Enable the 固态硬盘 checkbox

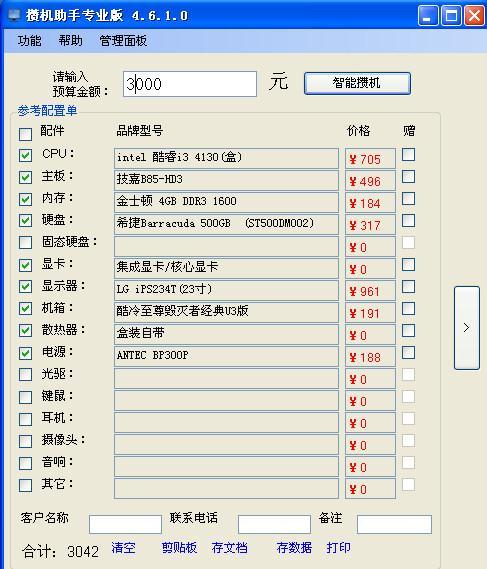click(25, 242)
